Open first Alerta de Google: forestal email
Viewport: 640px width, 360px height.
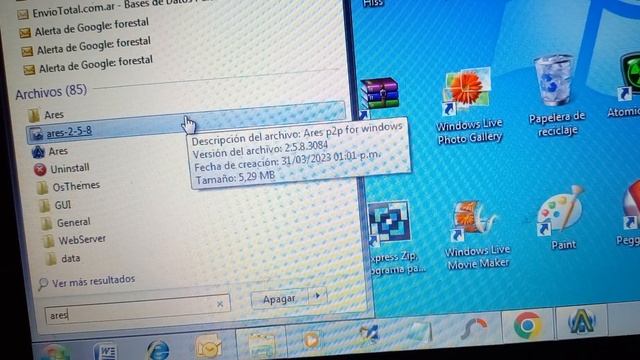pos(84,27)
